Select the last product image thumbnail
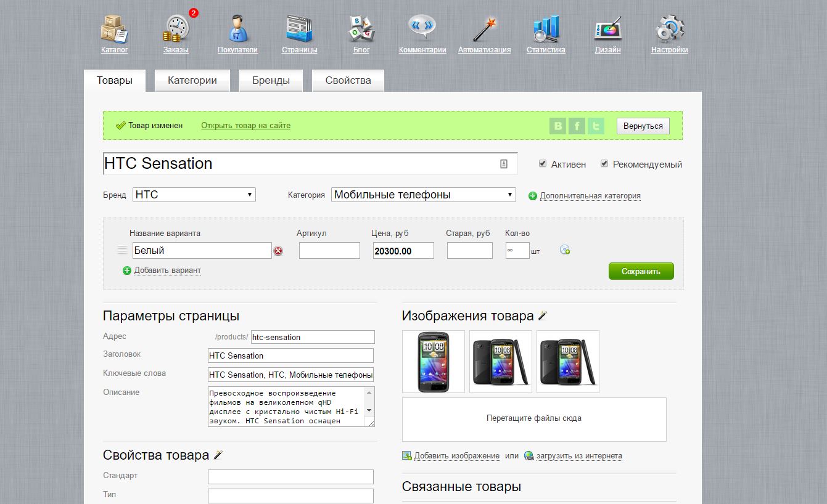The image size is (827, 504). click(x=568, y=362)
